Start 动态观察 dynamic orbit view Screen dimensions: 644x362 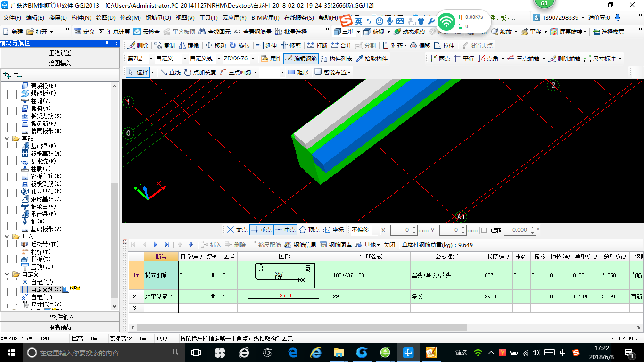click(409, 32)
